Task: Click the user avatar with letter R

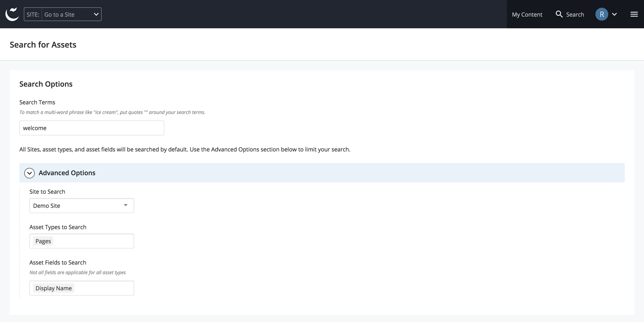Action: [601, 14]
